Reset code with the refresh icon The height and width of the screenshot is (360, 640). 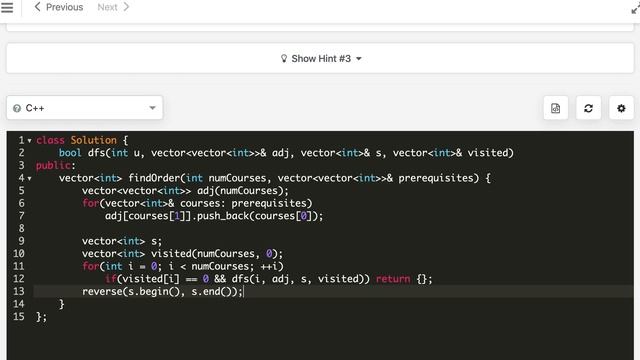588,108
